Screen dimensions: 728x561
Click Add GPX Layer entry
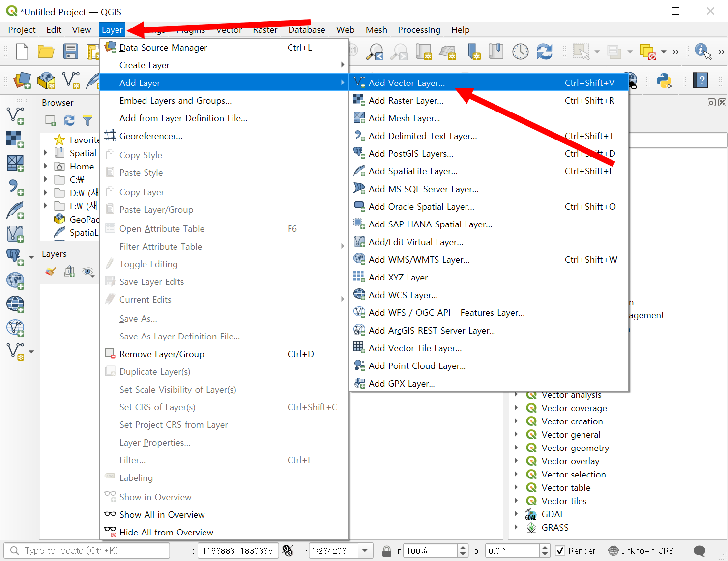click(489, 383)
